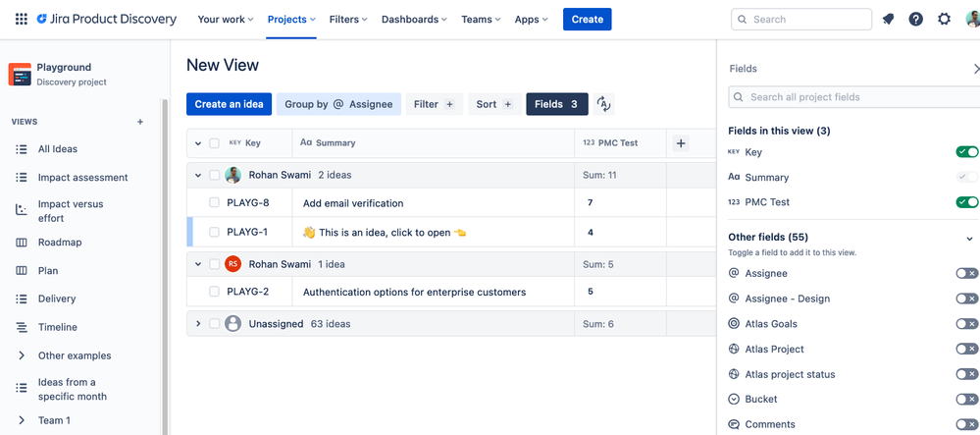Click the sidebar vertical scrollbar

(165, 266)
